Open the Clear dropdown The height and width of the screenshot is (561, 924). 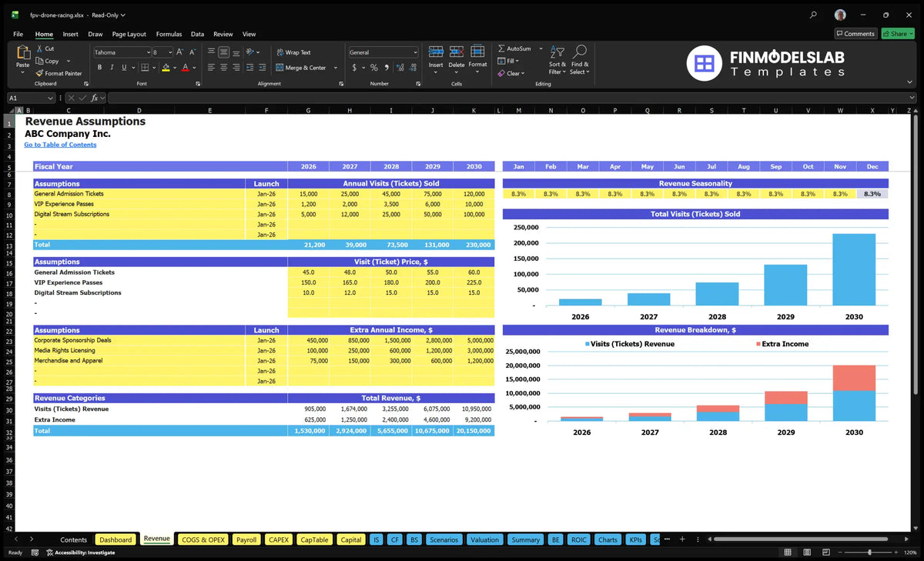511,73
